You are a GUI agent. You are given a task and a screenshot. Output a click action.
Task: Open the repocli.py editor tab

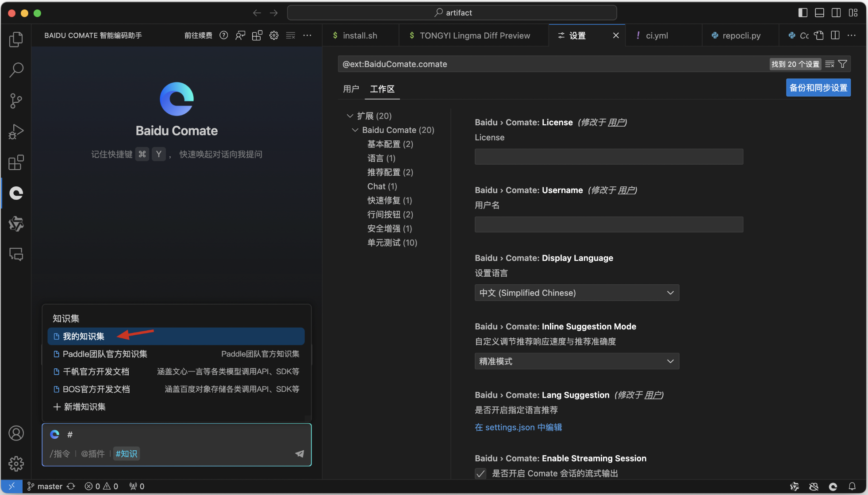coord(740,35)
